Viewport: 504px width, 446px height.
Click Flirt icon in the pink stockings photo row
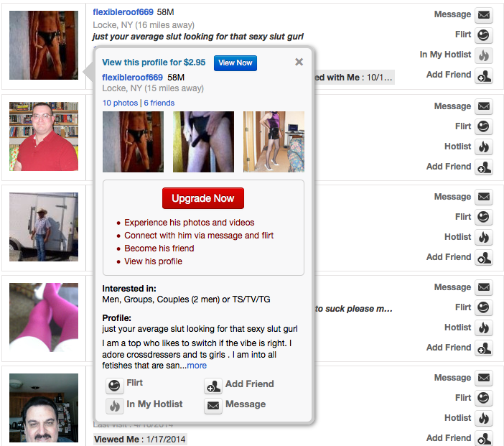pos(484,308)
